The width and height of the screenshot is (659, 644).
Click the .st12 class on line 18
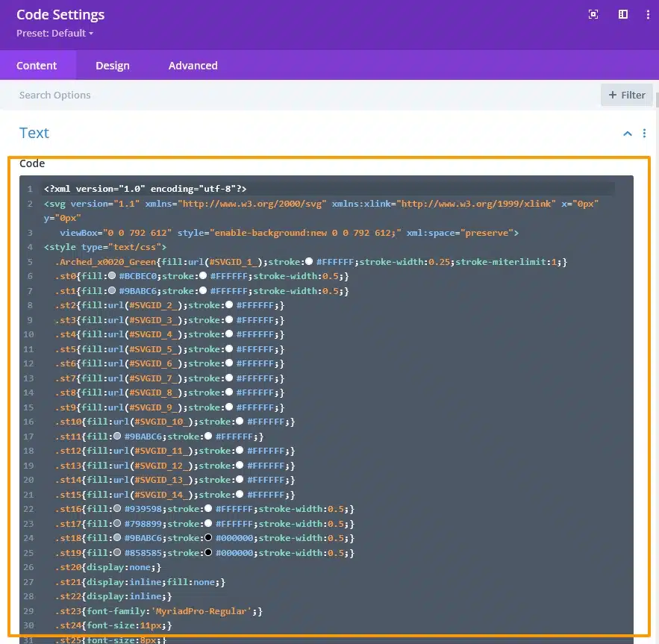68,451
